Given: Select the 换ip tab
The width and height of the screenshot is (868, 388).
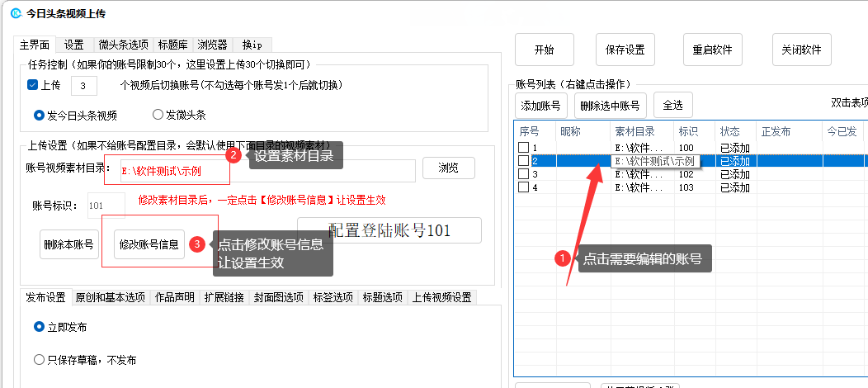Looking at the screenshot, I should (252, 45).
